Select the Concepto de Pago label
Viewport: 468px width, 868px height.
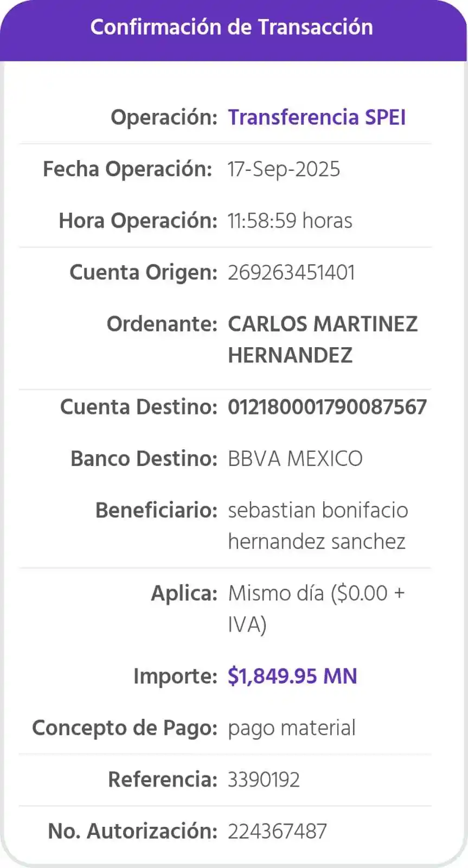125,728
